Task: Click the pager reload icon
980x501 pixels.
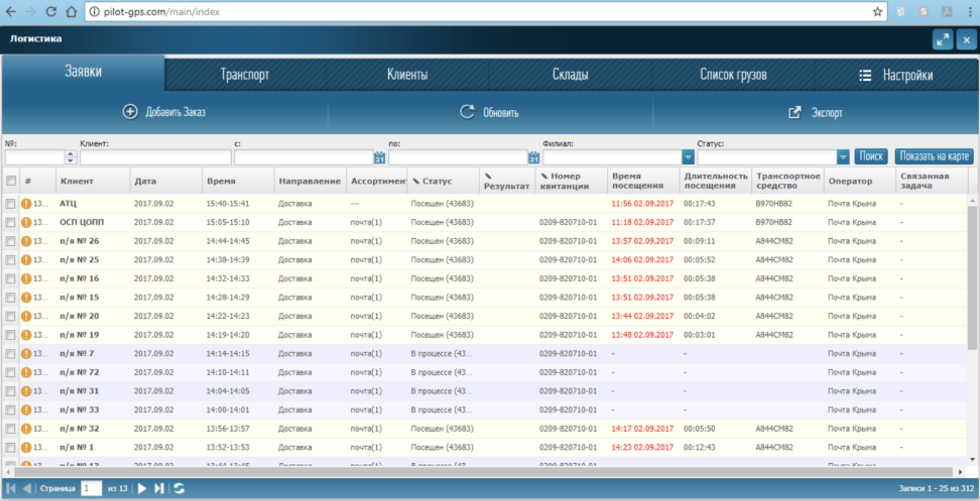Action: click(179, 488)
